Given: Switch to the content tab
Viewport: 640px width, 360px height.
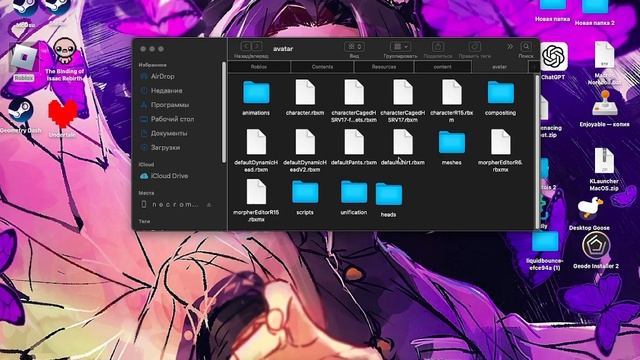Looking at the screenshot, I should point(442,67).
